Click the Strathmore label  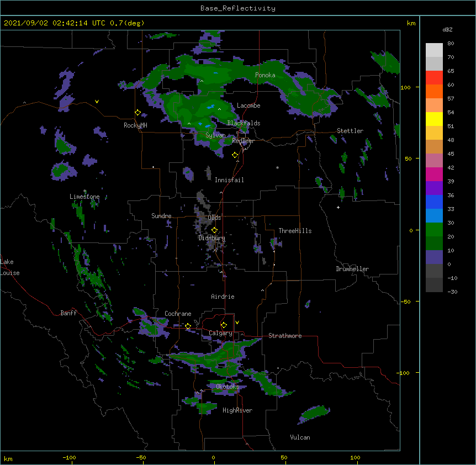(285, 336)
